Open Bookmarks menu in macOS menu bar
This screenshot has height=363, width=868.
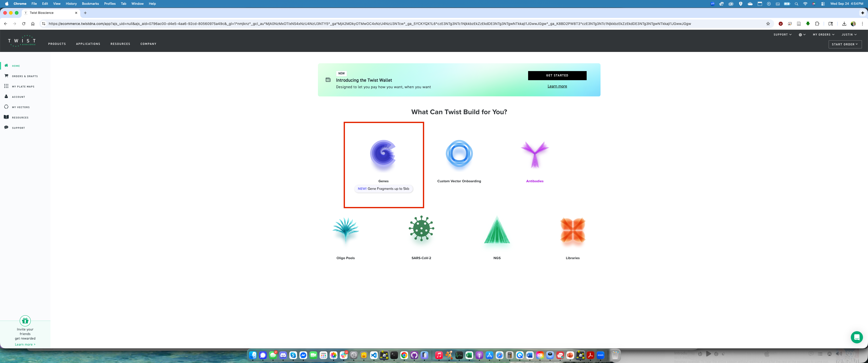[x=90, y=4]
